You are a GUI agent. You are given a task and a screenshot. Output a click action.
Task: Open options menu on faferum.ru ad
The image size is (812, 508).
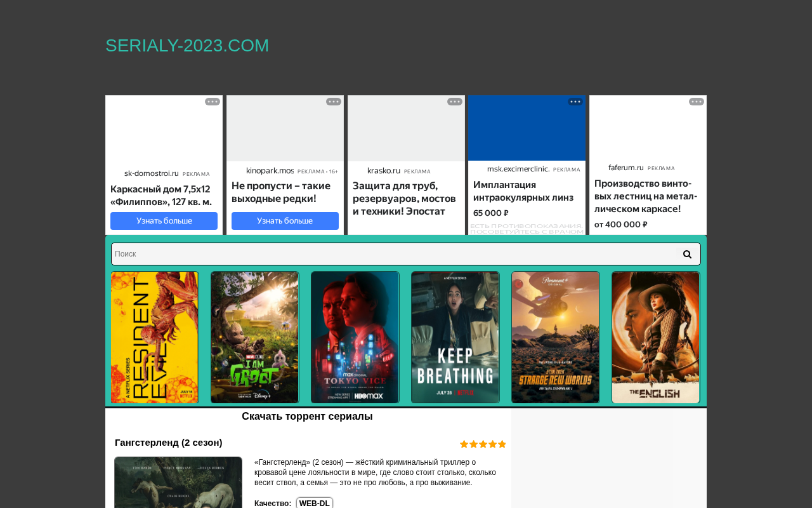click(x=697, y=102)
